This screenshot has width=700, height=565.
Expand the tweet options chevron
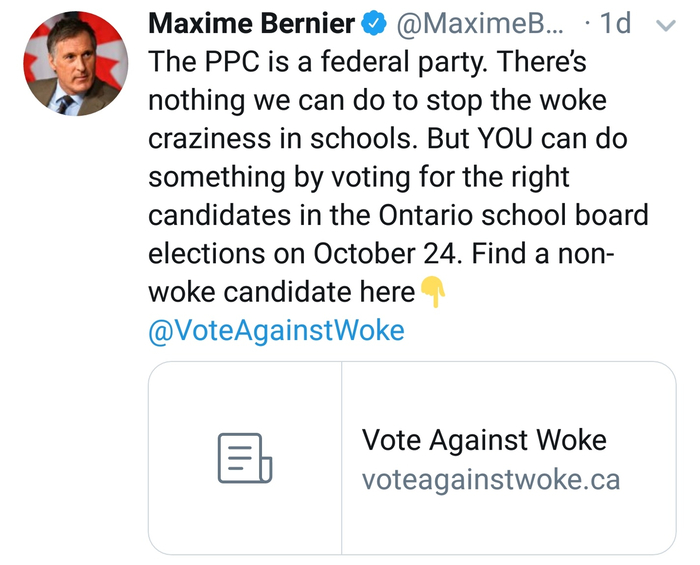pyautogui.click(x=664, y=26)
